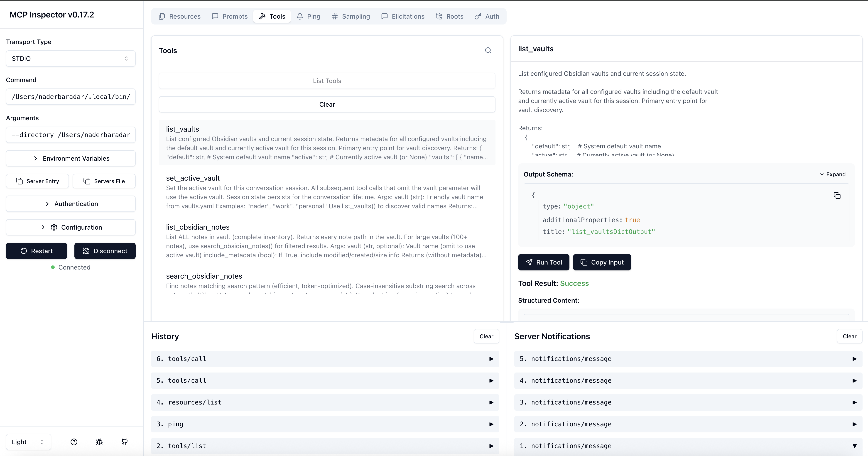Image resolution: width=868 pixels, height=456 pixels.
Task: Open the GitHub icon link
Action: 124,442
